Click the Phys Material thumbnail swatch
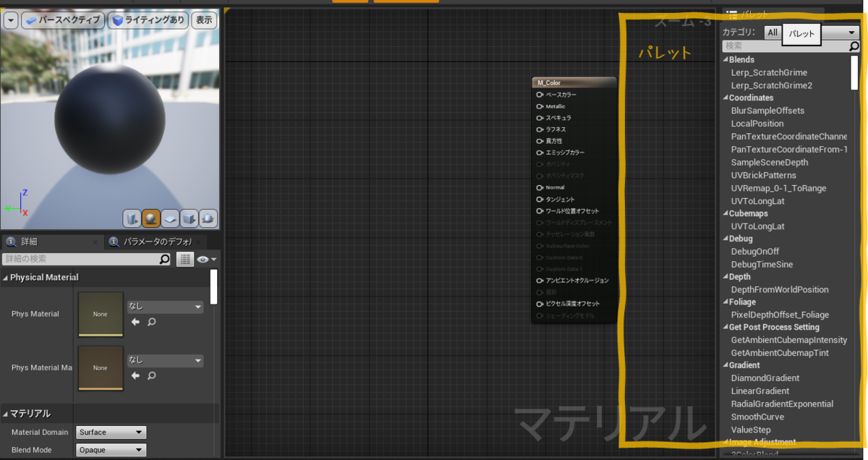This screenshot has height=460, width=868. pyautogui.click(x=101, y=315)
